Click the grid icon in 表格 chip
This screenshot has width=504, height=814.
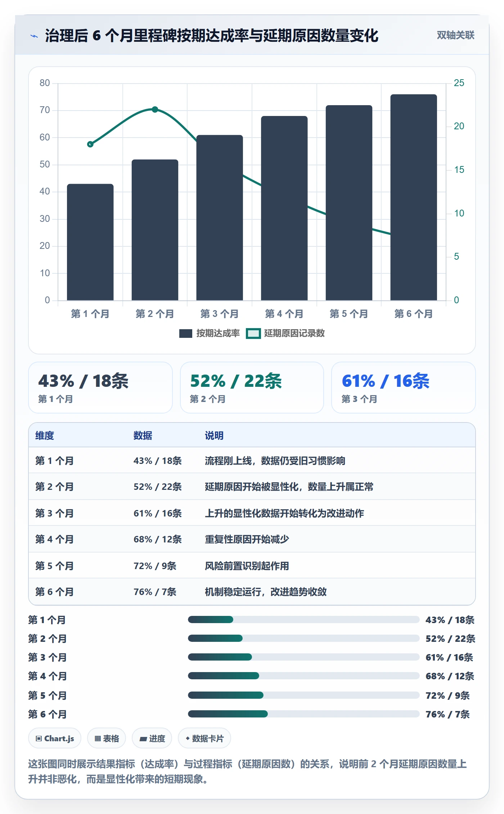click(98, 739)
